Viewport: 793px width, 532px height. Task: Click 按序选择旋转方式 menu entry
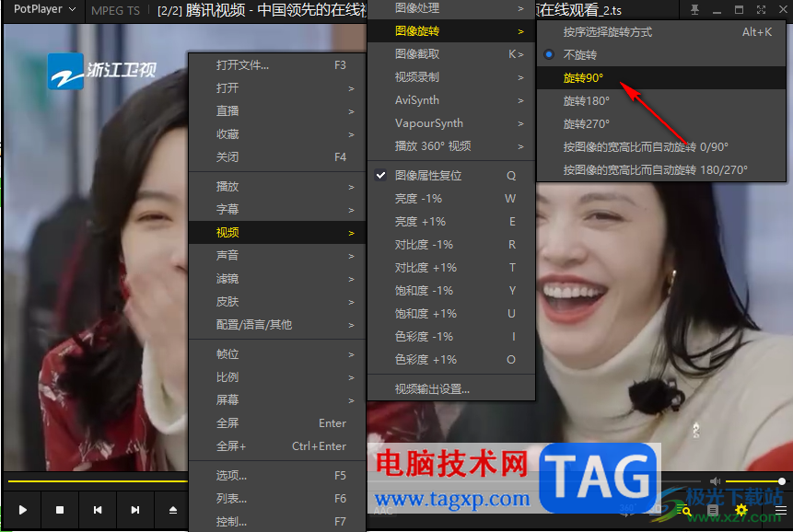[661, 32]
